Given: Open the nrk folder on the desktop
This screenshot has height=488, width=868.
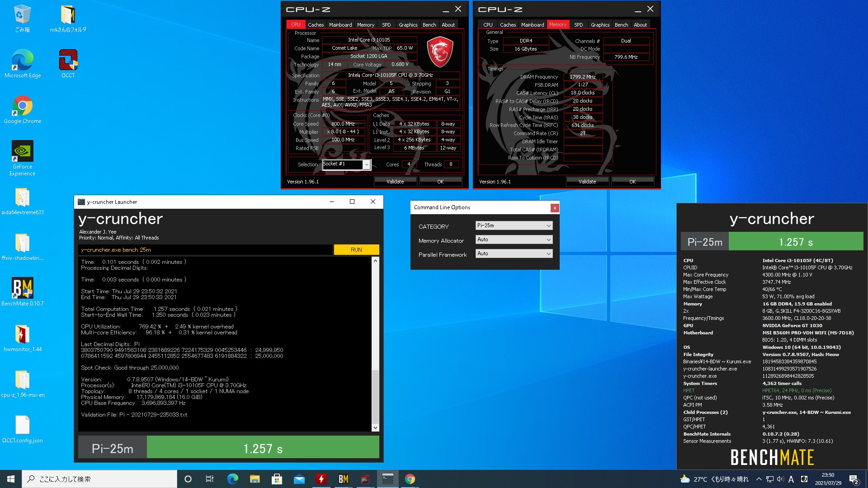Looking at the screenshot, I should 68,19.
